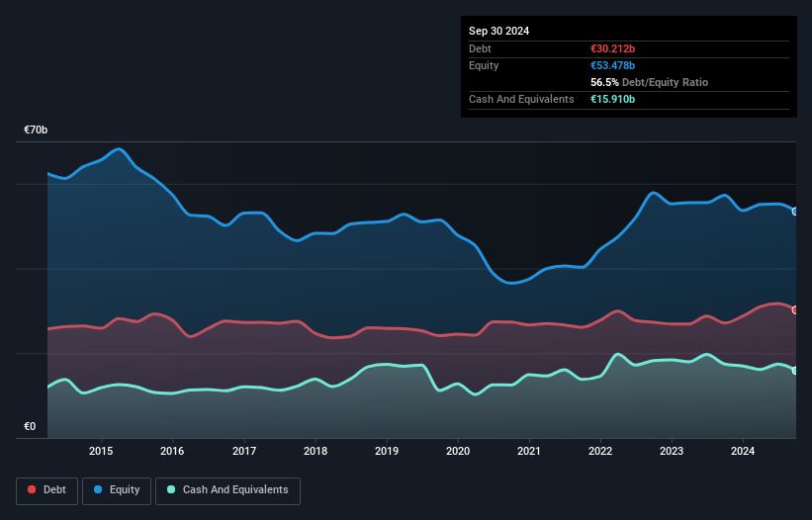Click the 2022 x-axis label
The height and width of the screenshot is (520, 812).
[600, 451]
